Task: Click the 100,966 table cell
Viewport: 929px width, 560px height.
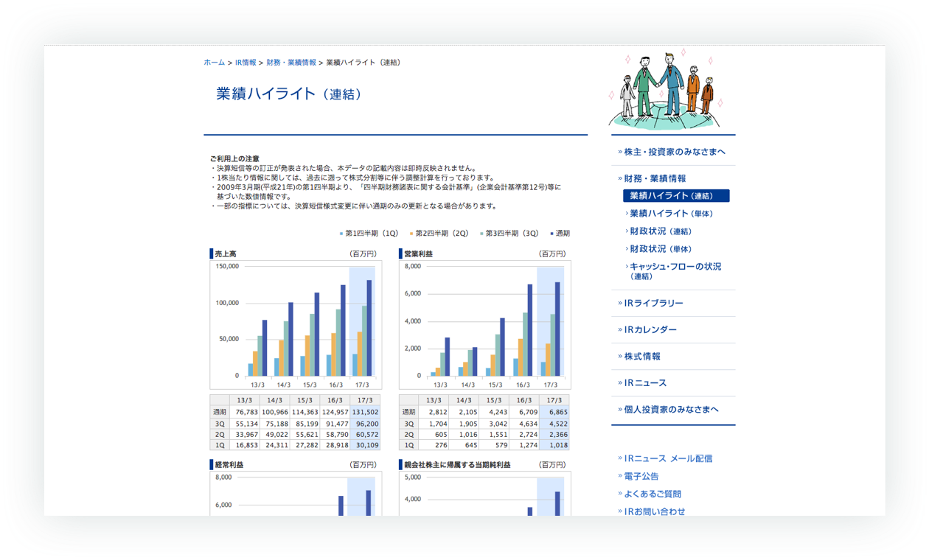Action: (x=275, y=413)
